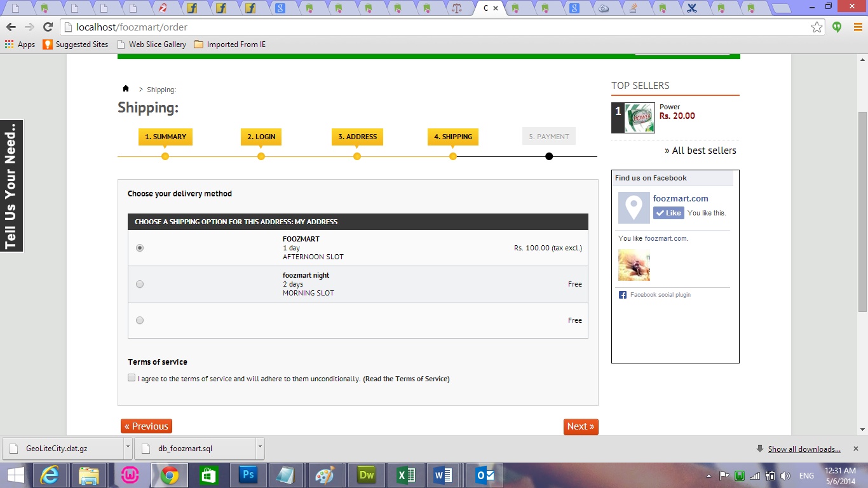Viewport: 868px width, 488px height.
Task: Click the foozmart.com Facebook profile picture
Action: click(634, 208)
